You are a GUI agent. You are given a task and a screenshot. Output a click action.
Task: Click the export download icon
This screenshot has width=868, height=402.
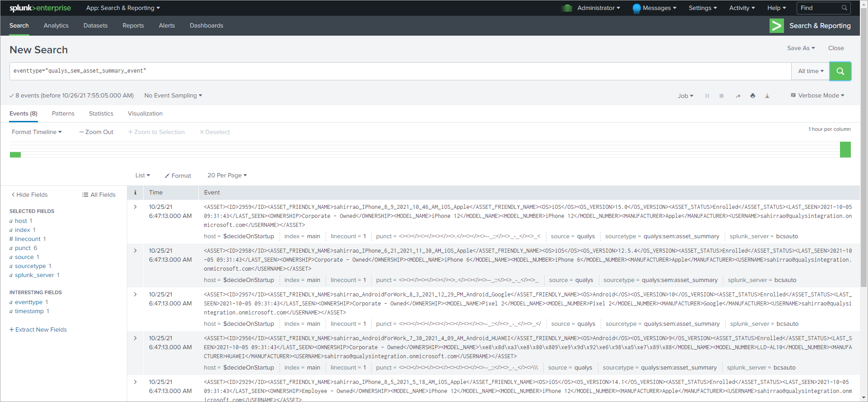pos(767,96)
